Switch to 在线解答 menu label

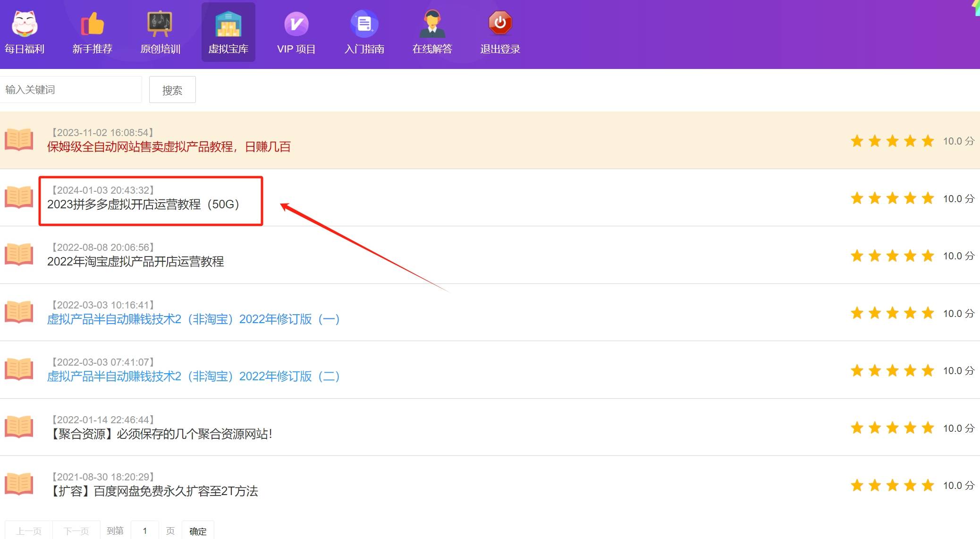point(432,49)
